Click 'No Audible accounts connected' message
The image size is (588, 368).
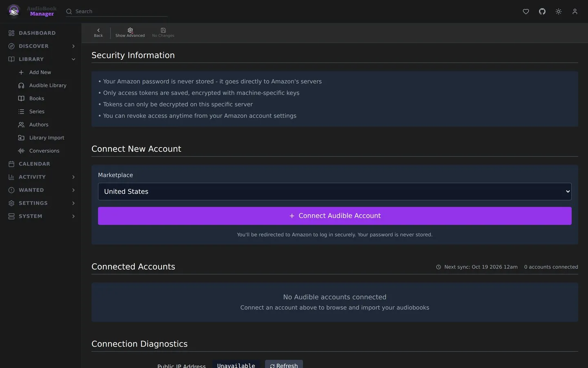[x=334, y=297]
